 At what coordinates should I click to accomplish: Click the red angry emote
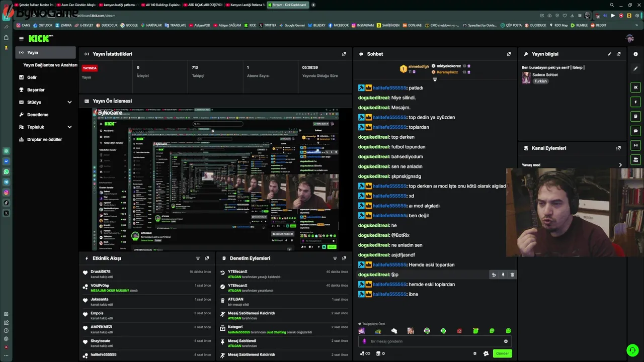pos(459,331)
